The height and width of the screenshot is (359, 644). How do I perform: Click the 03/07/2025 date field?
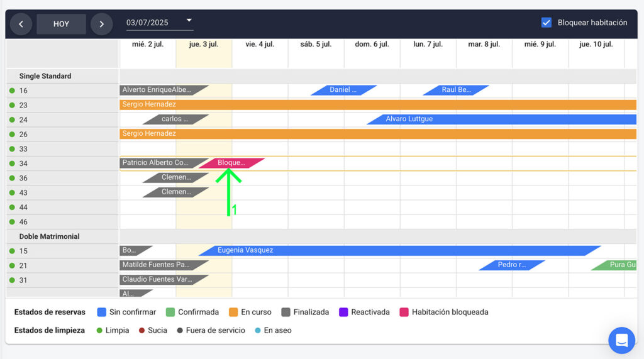151,23
